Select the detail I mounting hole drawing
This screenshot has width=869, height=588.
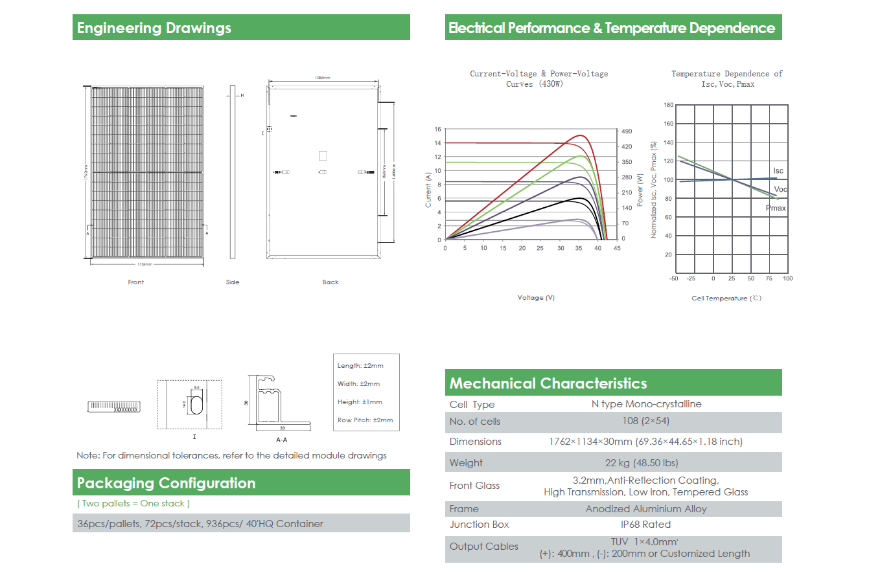pos(190,404)
